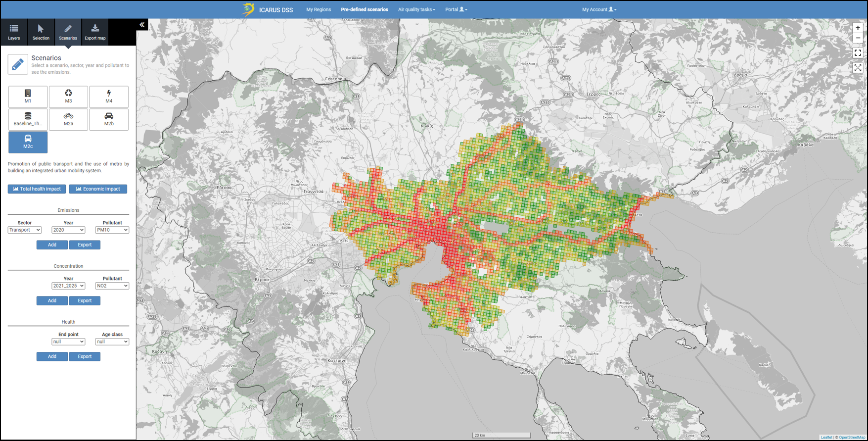Open the Air quality tasks menu

coord(416,9)
